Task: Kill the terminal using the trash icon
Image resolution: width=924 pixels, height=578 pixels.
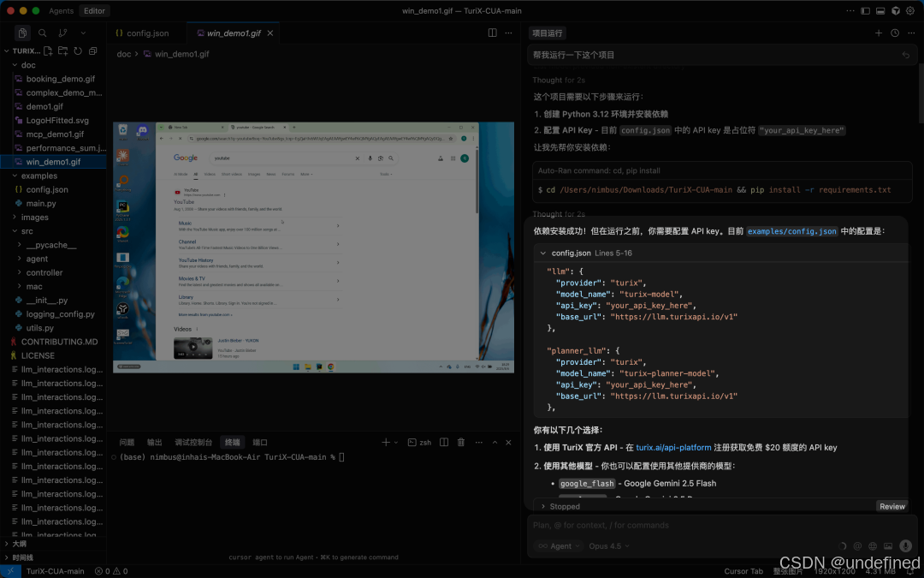Action: [461, 442]
